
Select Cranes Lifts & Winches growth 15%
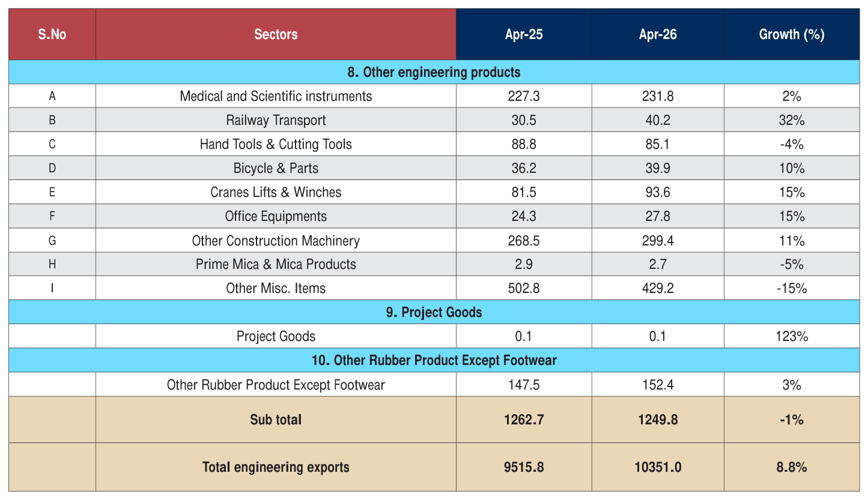tap(792, 192)
